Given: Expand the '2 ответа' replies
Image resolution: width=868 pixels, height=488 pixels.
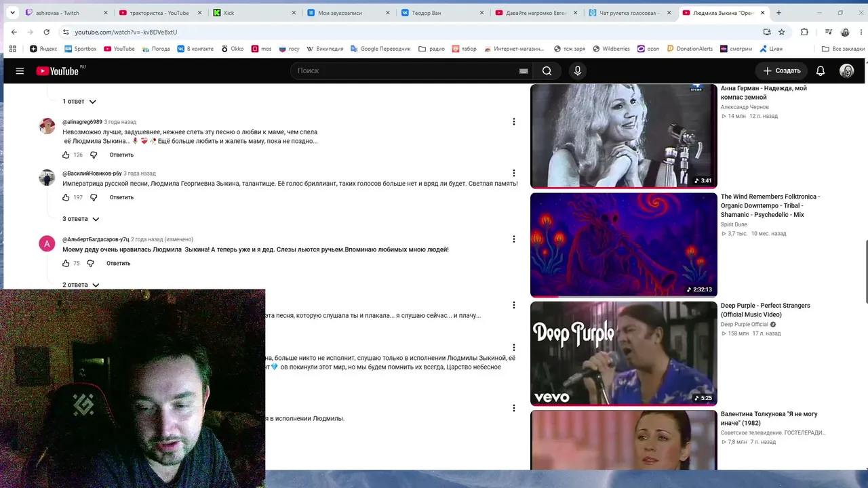Looking at the screenshot, I should [81, 285].
